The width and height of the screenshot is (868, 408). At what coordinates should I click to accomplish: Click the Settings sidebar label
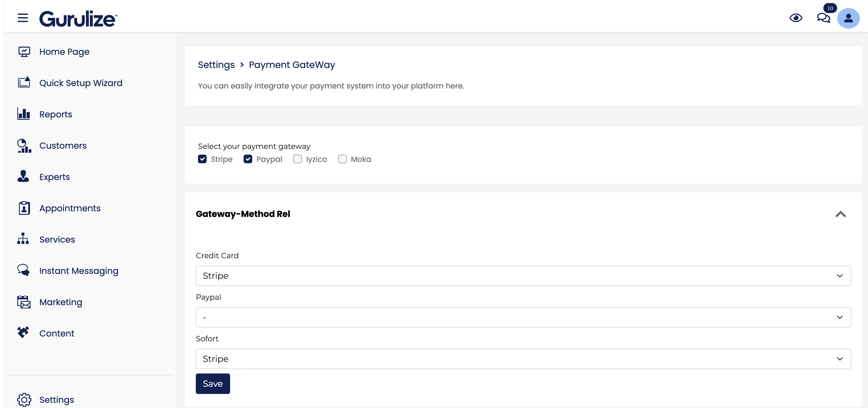tap(57, 400)
